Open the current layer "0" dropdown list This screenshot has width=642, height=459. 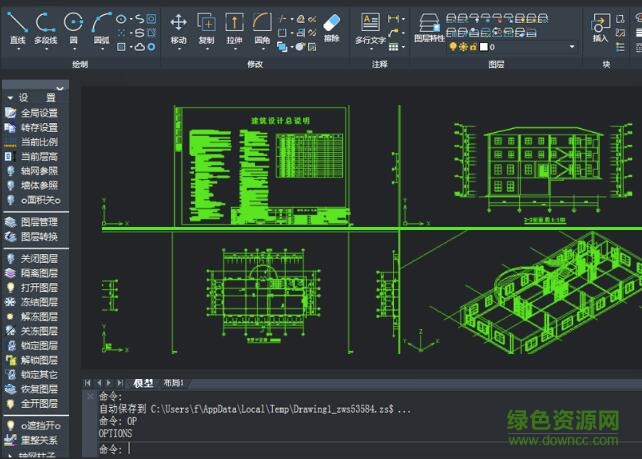(572, 47)
